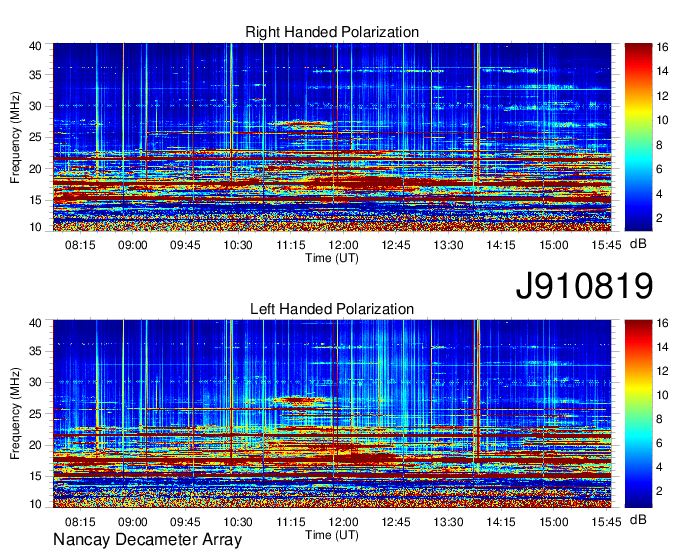Image resolution: width=680 pixels, height=552 pixels.
Task: Click the 15:00 tick of Right Handed plot
Action: click(x=554, y=245)
